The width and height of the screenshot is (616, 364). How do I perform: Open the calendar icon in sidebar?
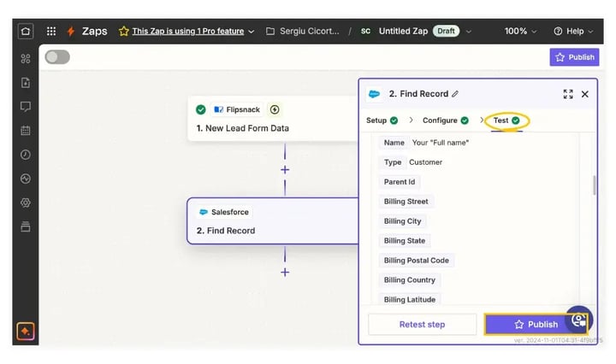coord(26,131)
